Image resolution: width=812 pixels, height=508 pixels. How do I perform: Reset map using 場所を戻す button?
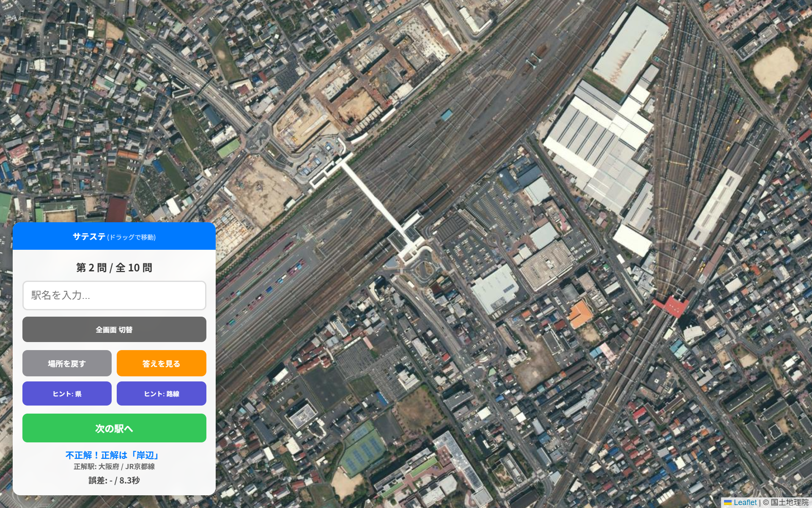click(x=67, y=363)
